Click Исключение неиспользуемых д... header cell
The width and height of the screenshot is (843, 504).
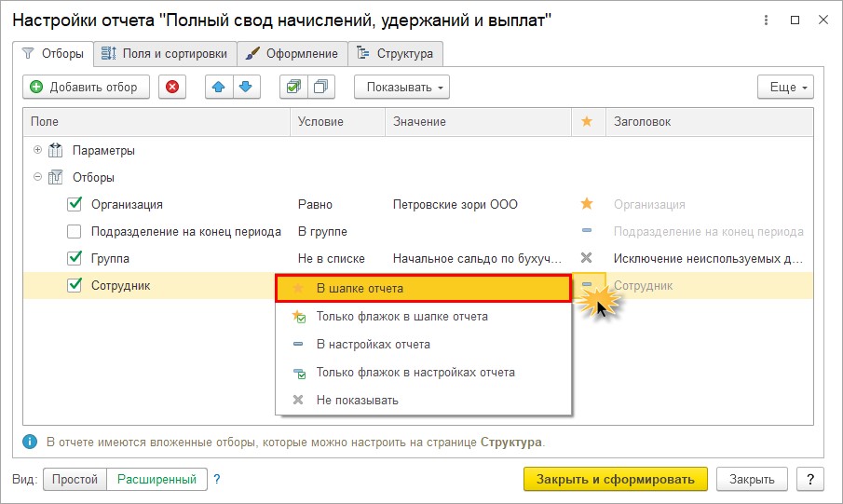point(709,258)
